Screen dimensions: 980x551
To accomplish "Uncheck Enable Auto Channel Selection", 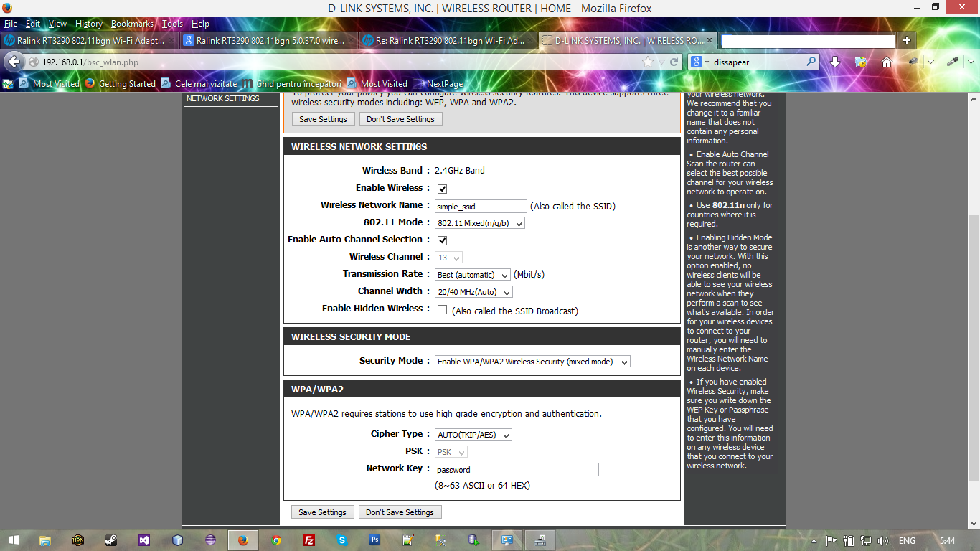I will click(442, 240).
